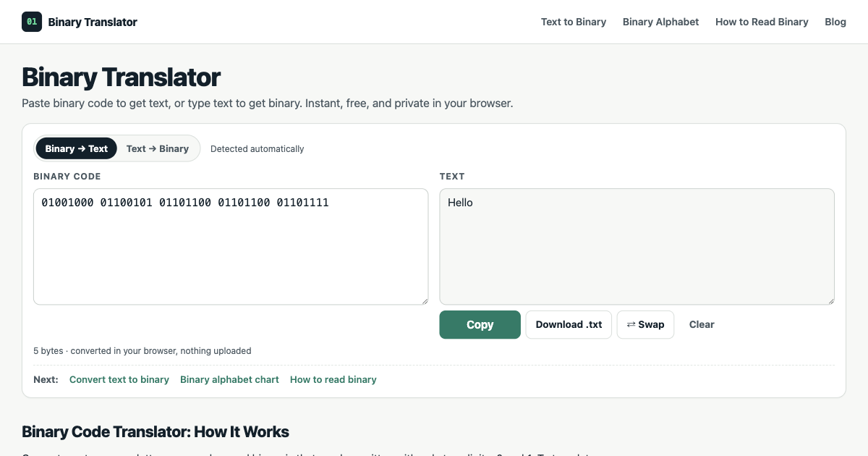Switch to Binary → Text mode
868x456 pixels.
tap(76, 148)
